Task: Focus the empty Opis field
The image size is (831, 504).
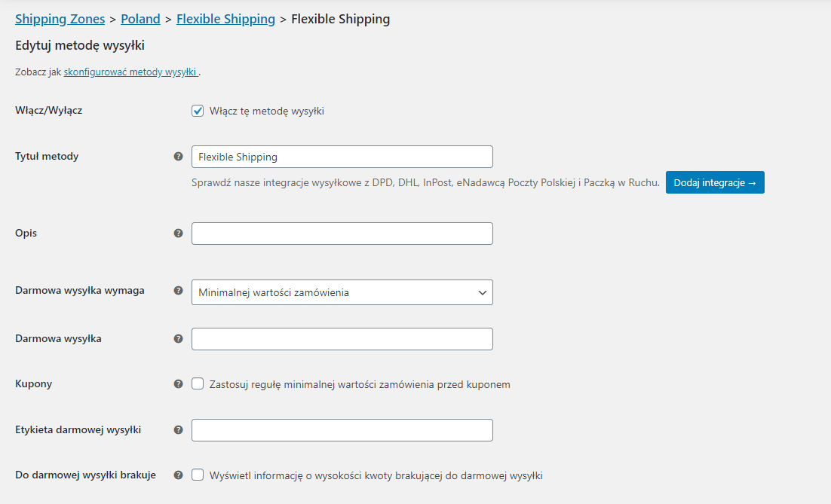Action: [342, 233]
